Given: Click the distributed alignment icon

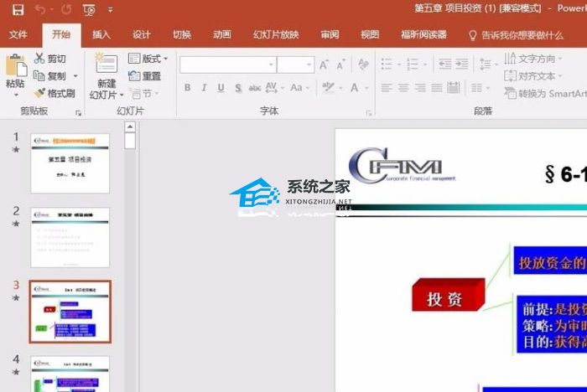Looking at the screenshot, I should pos(454,88).
